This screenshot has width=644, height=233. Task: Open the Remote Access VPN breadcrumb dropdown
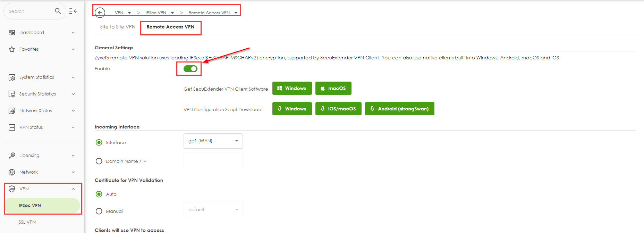coord(236,13)
